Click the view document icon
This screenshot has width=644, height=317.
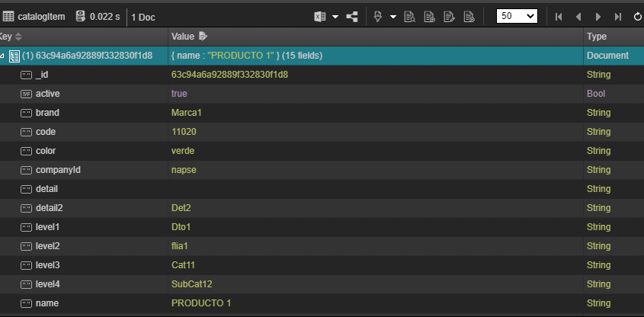pos(410,16)
